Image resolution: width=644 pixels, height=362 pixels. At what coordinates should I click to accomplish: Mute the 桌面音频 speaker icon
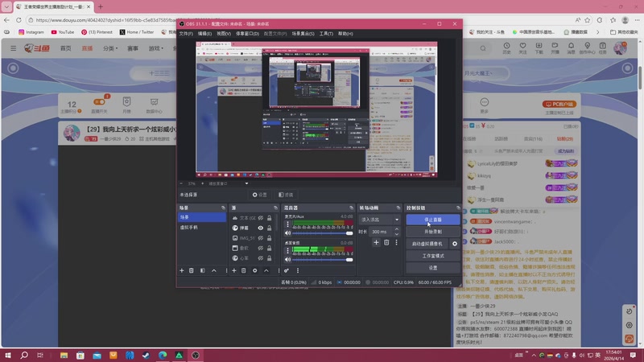coord(288,259)
